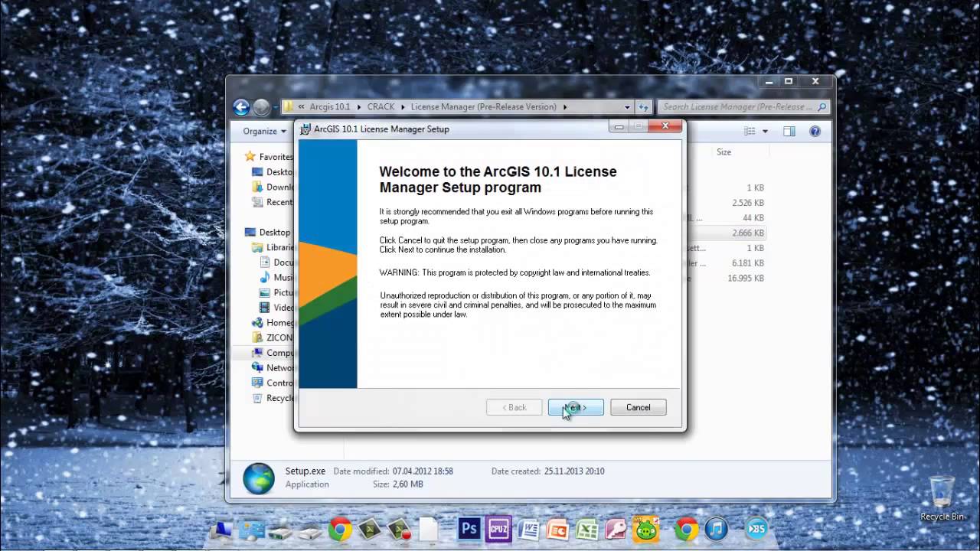Open the blank document icon in dock

428,530
